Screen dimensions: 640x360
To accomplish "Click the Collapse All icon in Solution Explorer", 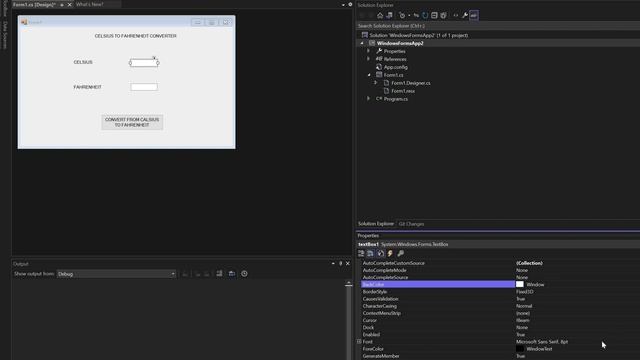I will tap(434, 16).
